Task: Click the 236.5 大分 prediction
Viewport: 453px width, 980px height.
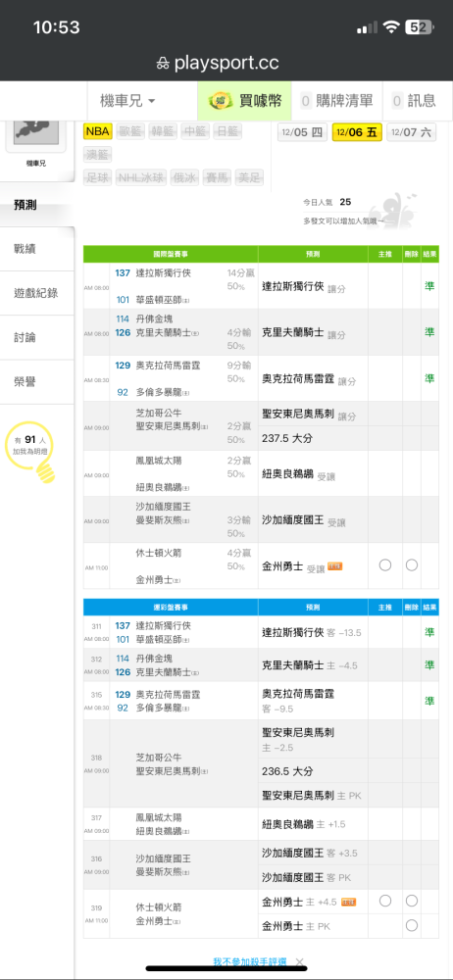Action: click(287, 770)
